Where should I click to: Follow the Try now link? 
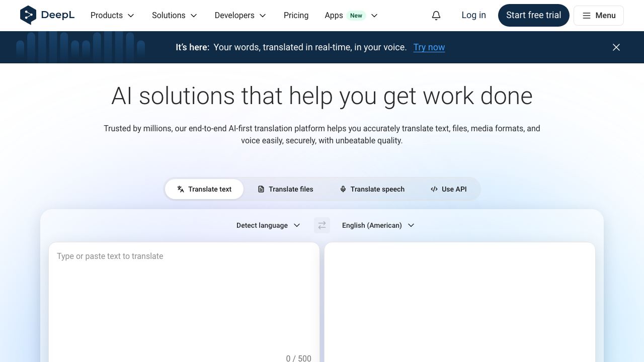429,47
